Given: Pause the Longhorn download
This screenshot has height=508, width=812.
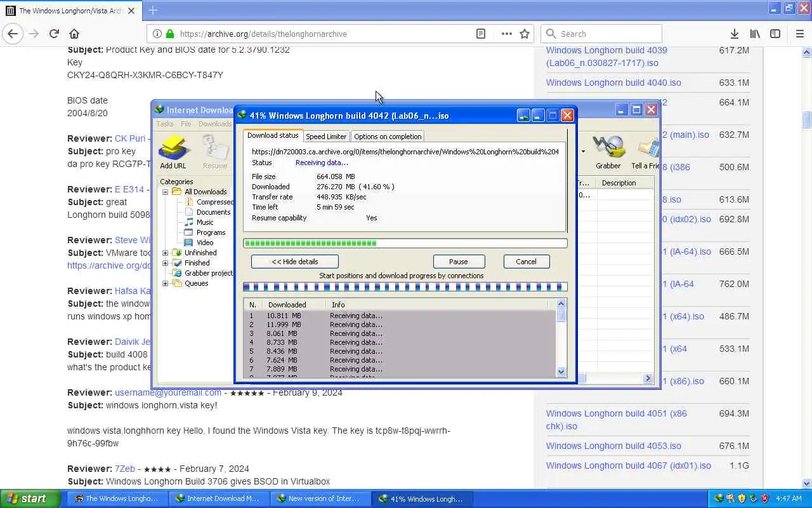Looking at the screenshot, I should (x=459, y=262).
